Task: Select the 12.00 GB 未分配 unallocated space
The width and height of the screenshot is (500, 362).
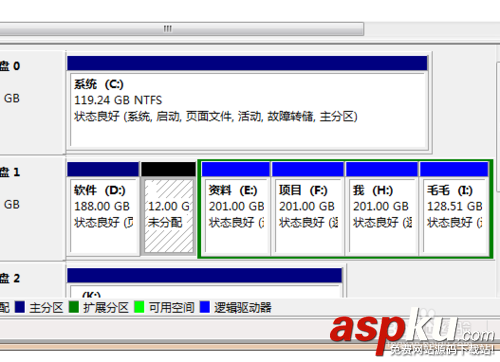Action: [x=169, y=208]
